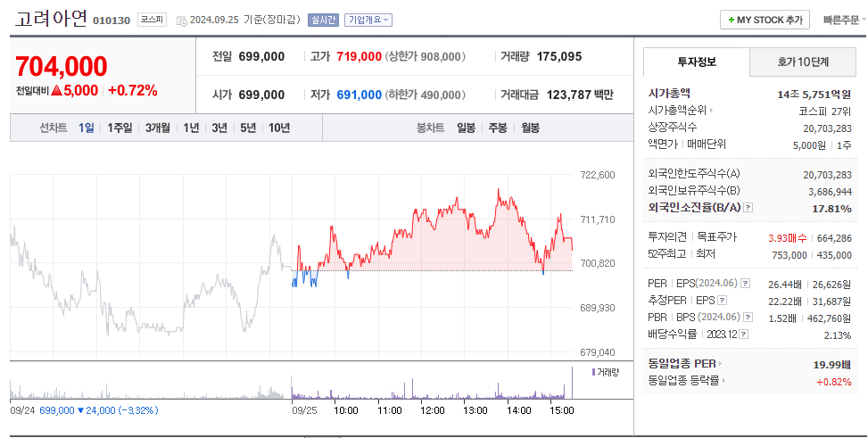The height and width of the screenshot is (438, 868).
Task: Expand the 기업개요 dropdown
Action: pos(368,20)
